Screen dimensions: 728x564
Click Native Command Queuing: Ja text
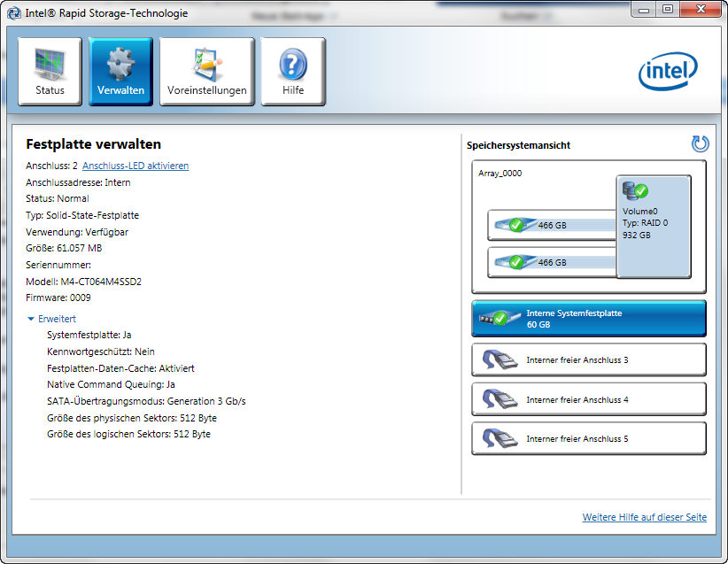pos(111,384)
